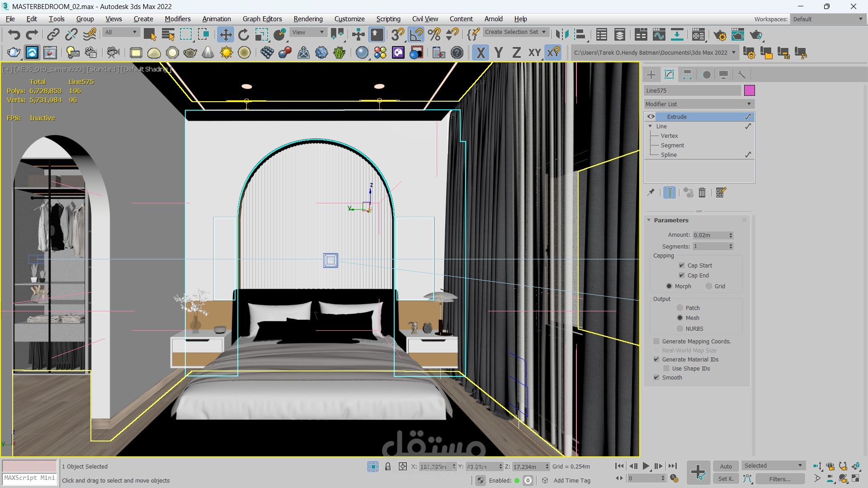Open the Hierarchy panel tab icon
The height and width of the screenshot is (488, 868).
687,75
